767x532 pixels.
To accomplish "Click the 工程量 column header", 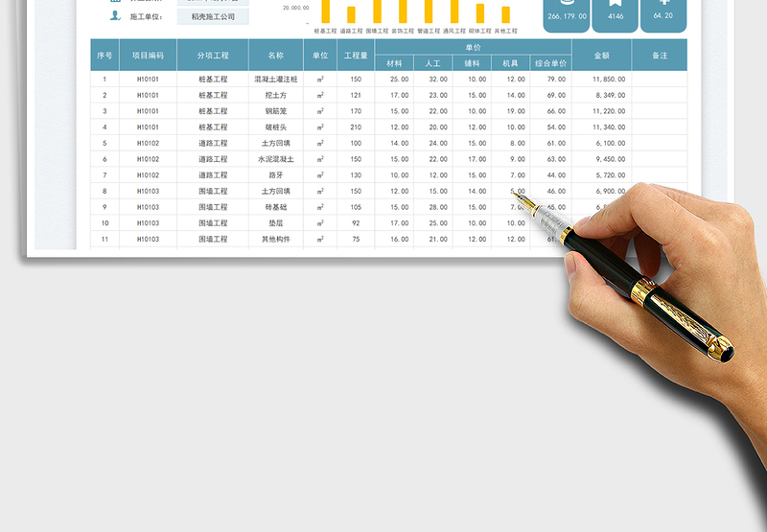I will 356,56.
